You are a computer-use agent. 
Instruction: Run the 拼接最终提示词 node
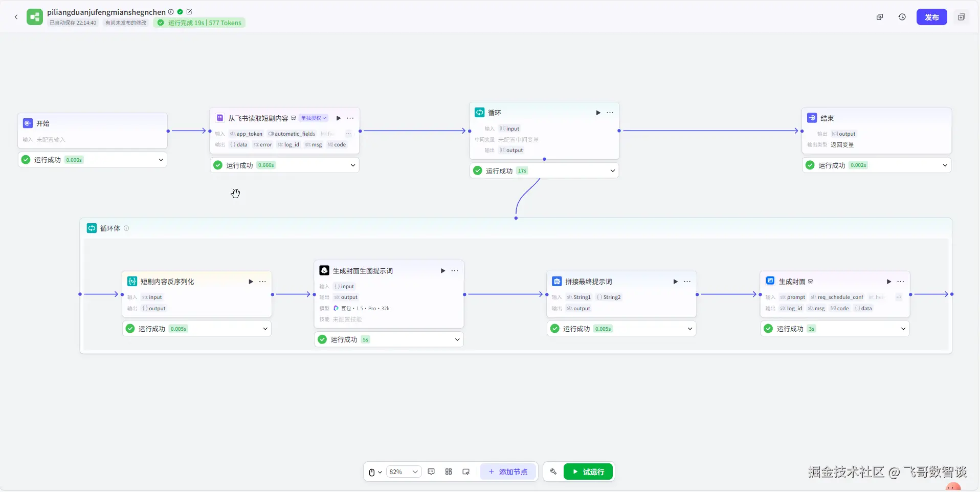(675, 282)
